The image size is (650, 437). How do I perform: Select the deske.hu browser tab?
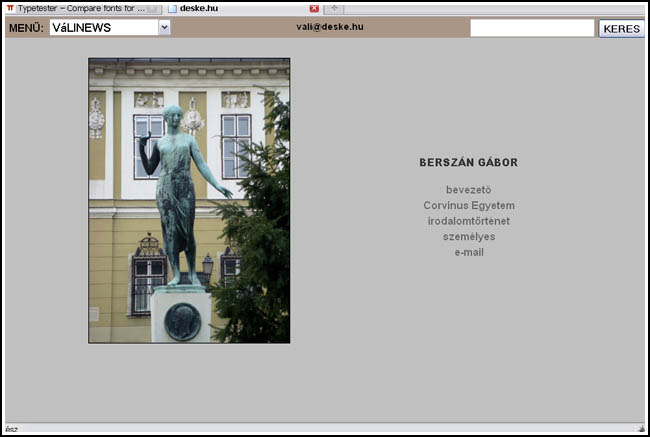tap(244, 8)
